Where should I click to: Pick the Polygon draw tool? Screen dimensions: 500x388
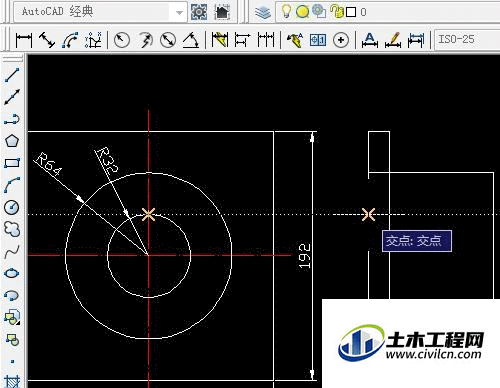point(12,141)
